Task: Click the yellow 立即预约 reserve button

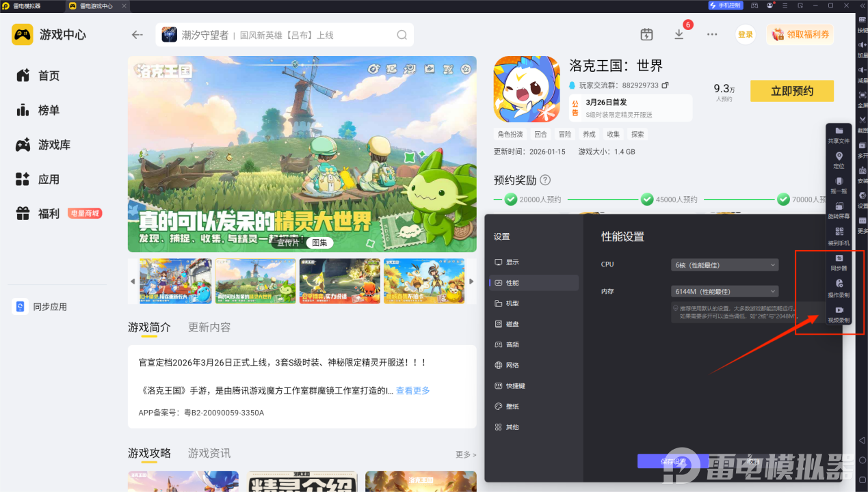Action: 792,91
